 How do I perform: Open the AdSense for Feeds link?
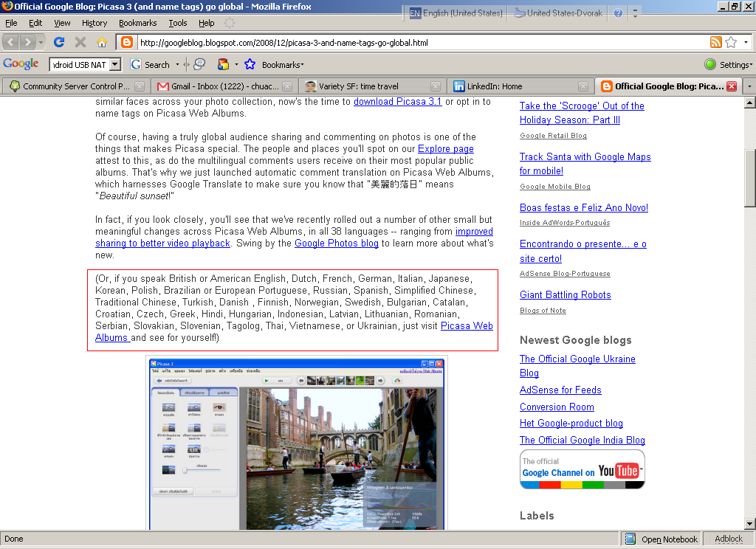click(x=560, y=390)
